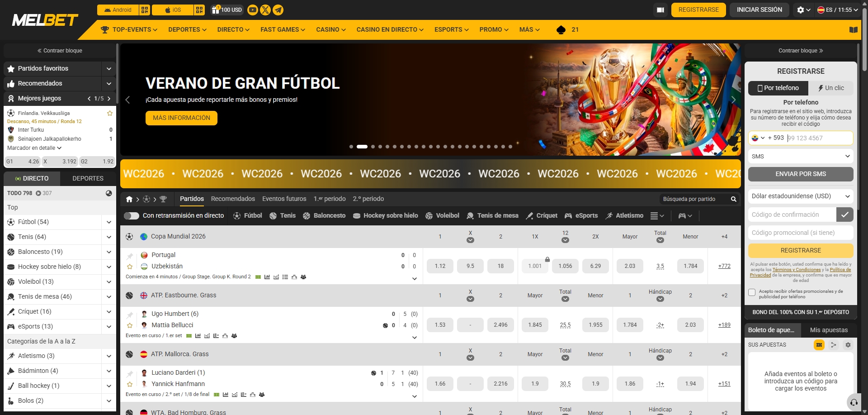This screenshot has height=415, width=868.
Task: Select the second banner carousel dot
Action: coord(362,147)
